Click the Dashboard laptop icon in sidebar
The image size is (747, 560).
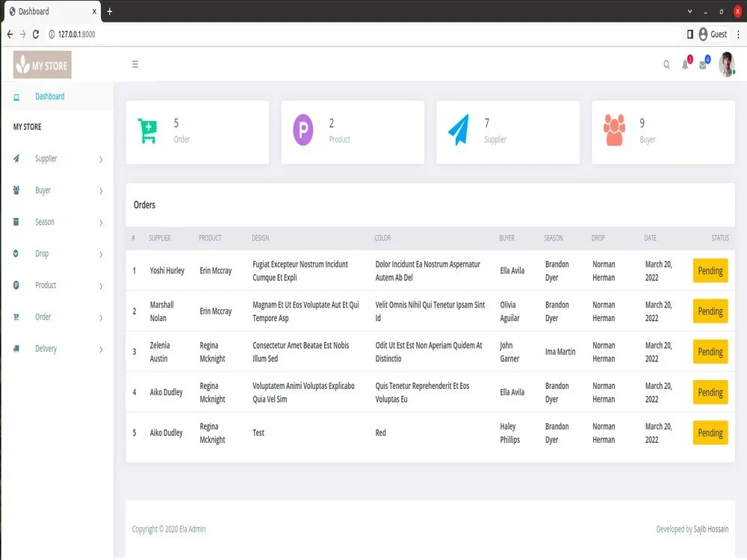point(16,97)
